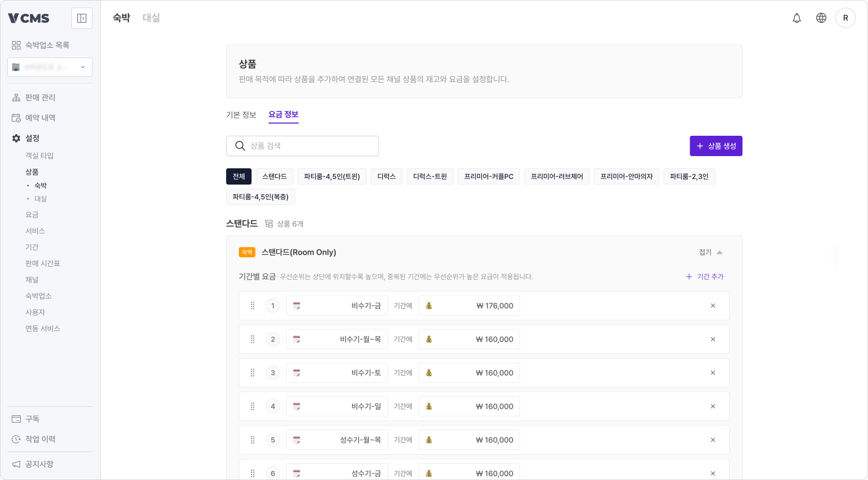Collapse the sidebar with the panel icon
The height and width of the screenshot is (480, 868).
click(82, 18)
